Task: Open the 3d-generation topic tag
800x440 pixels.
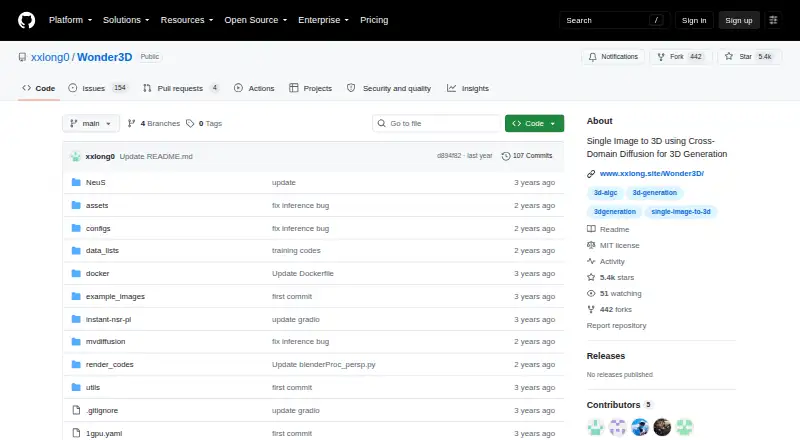Action: coord(655,192)
